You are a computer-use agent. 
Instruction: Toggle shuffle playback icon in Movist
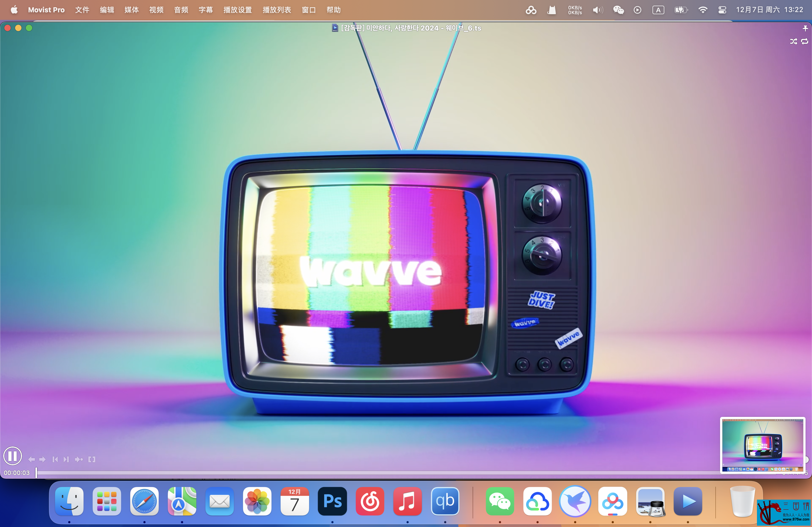tap(793, 41)
